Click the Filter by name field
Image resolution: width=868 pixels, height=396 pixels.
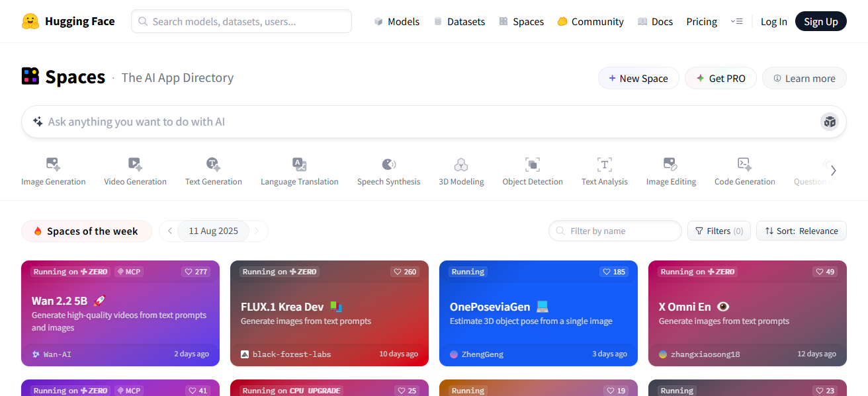pyautogui.click(x=615, y=231)
